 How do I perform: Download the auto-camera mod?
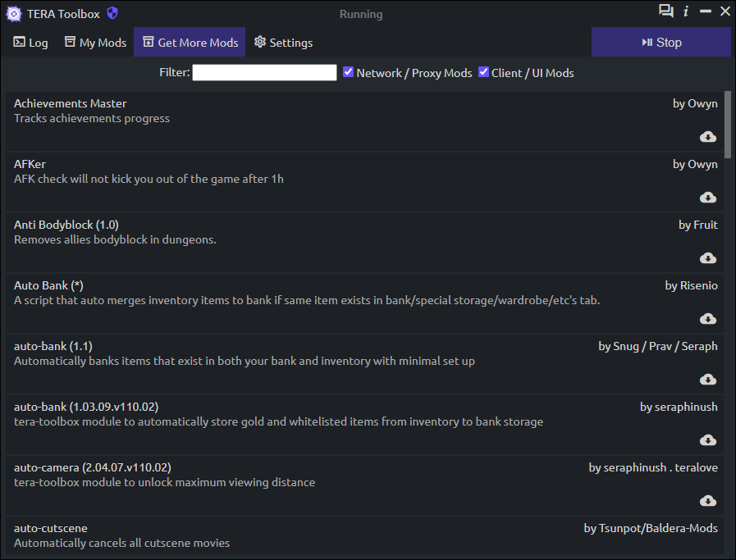pos(708,501)
